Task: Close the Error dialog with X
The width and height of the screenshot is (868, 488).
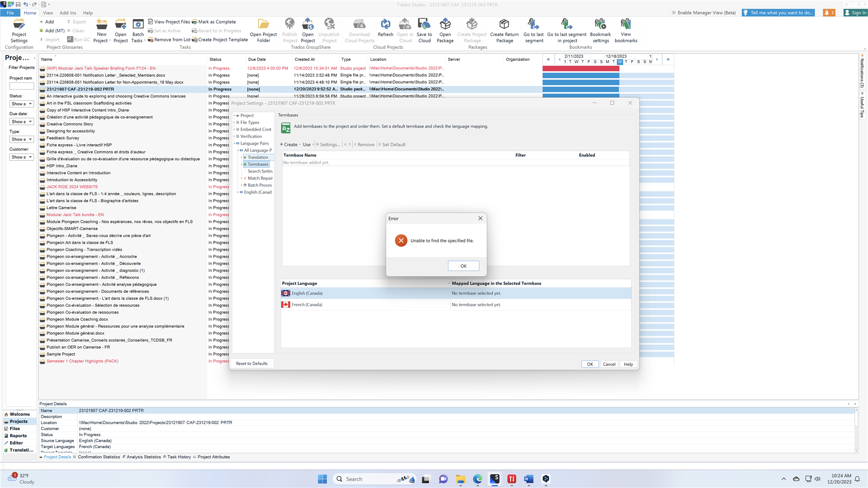Action: click(x=480, y=218)
